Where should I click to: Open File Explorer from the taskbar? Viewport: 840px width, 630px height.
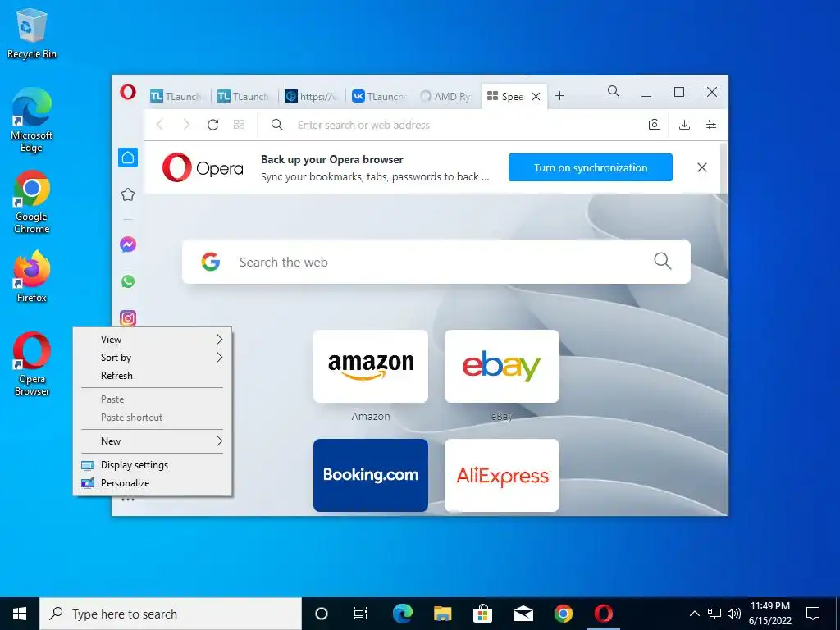[x=442, y=614]
